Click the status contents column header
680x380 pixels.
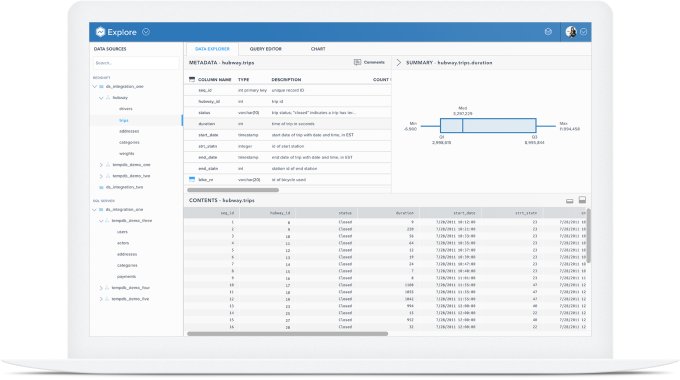click(327, 213)
